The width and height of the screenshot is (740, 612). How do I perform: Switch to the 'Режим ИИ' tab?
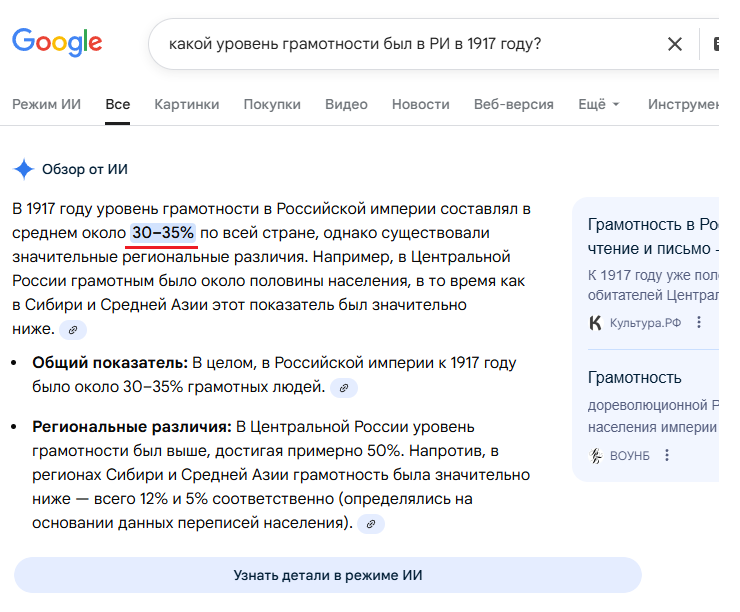point(46,104)
